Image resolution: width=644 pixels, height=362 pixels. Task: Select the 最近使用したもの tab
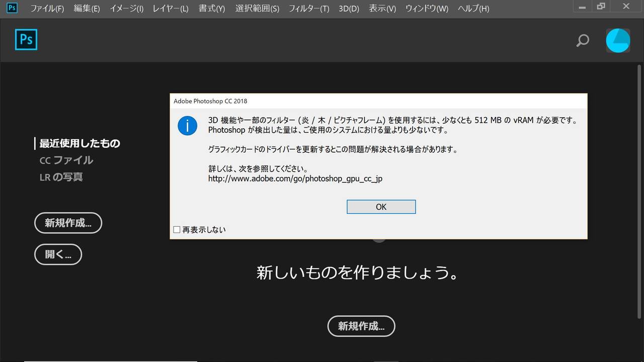coord(79,143)
